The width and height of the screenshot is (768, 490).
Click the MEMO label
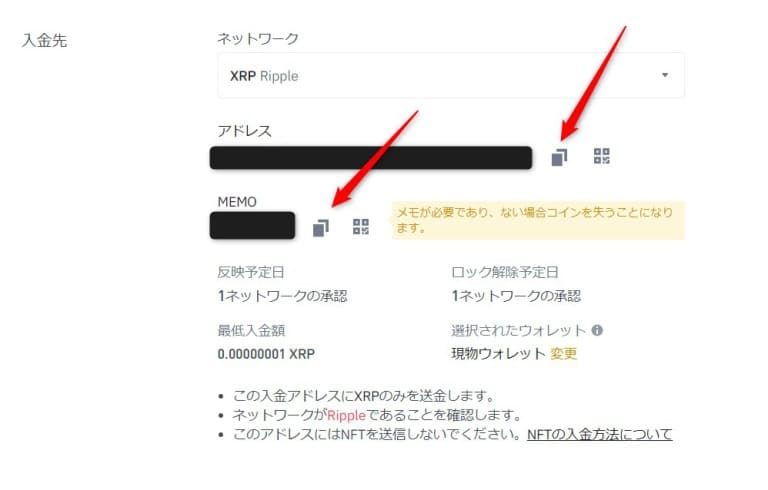tap(237, 202)
